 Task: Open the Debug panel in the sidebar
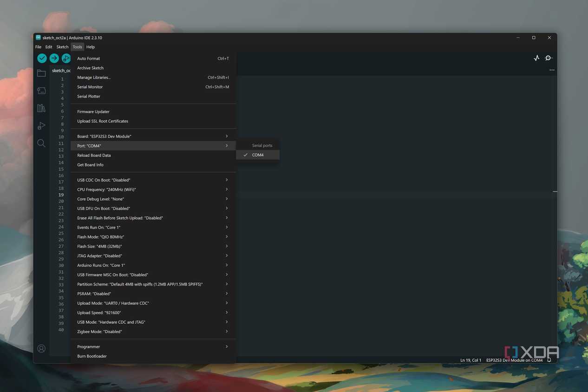click(41, 126)
